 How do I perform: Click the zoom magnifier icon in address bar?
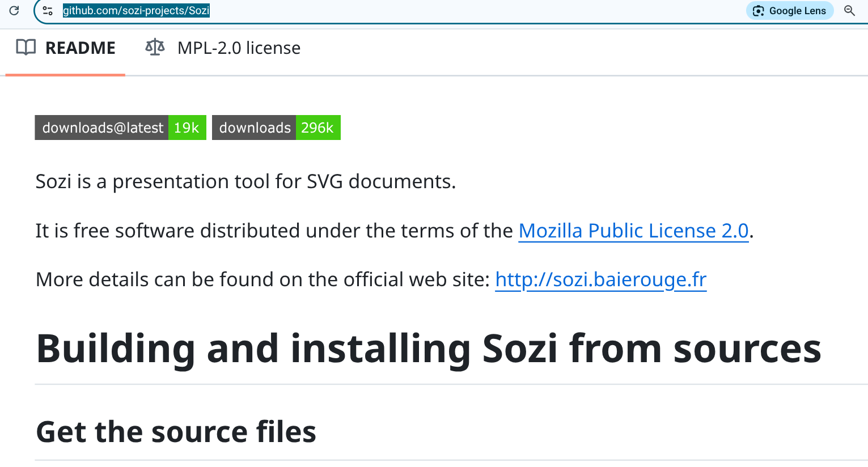click(x=849, y=11)
